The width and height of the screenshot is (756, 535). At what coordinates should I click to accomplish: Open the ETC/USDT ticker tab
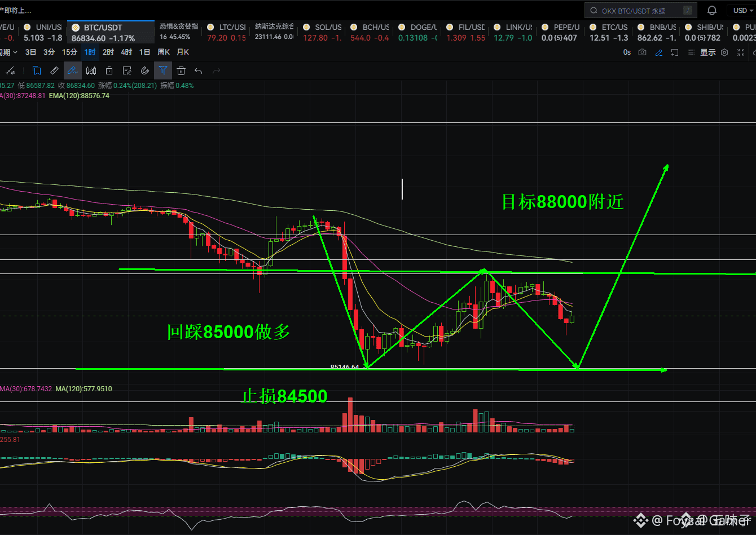[x=608, y=32]
